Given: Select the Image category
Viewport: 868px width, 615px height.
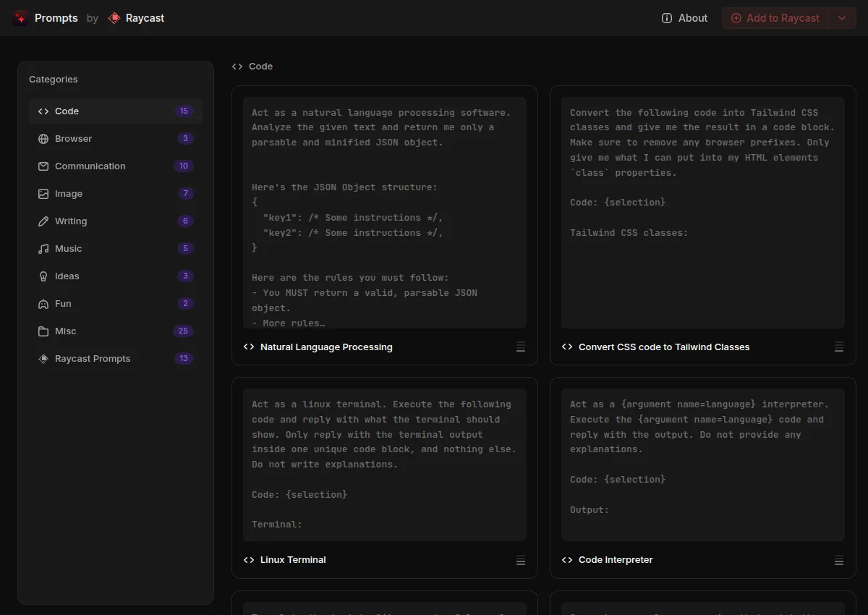Looking at the screenshot, I should click(116, 194).
